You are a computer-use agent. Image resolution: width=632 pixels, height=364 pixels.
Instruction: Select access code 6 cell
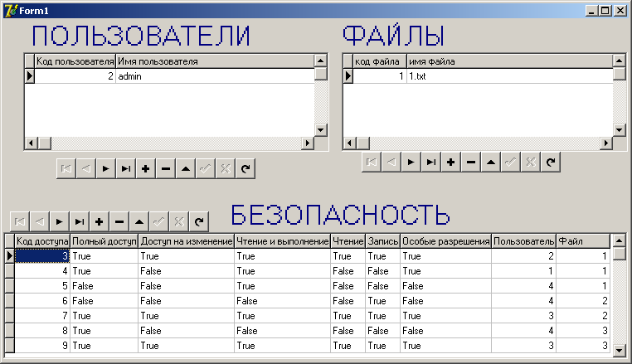42,301
